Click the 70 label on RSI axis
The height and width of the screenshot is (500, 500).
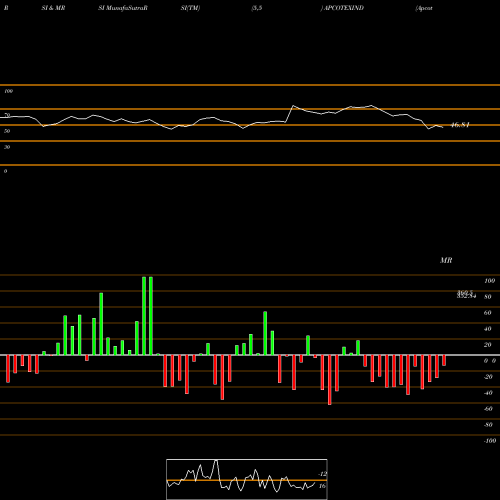tap(7, 115)
